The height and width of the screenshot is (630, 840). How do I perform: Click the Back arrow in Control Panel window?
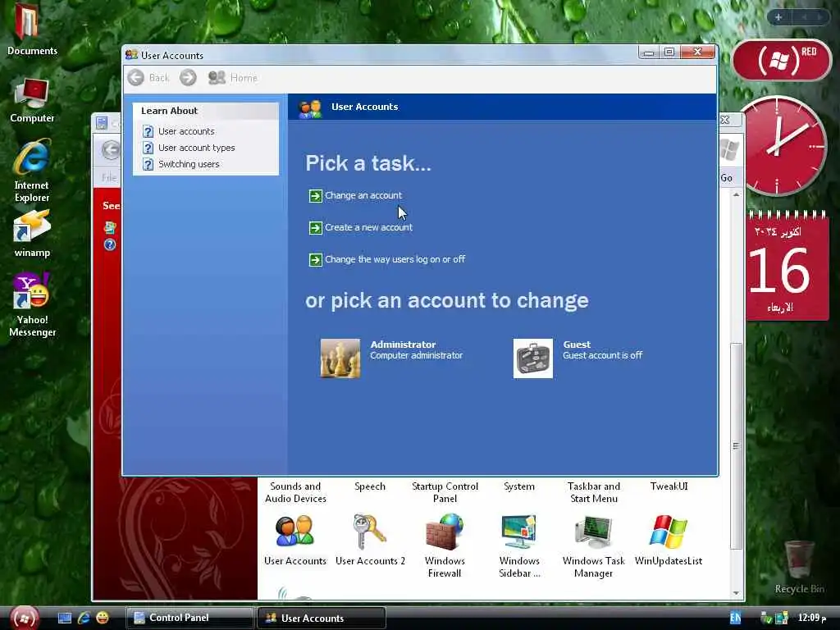tap(111, 150)
